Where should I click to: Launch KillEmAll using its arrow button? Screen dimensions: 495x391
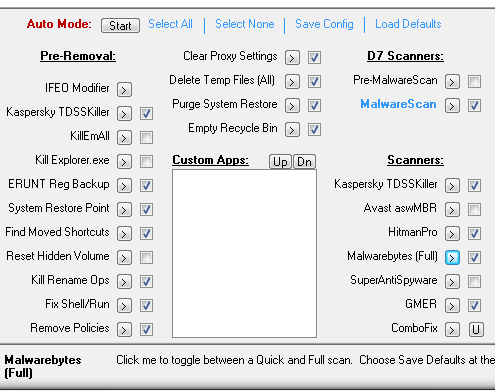pos(124,138)
